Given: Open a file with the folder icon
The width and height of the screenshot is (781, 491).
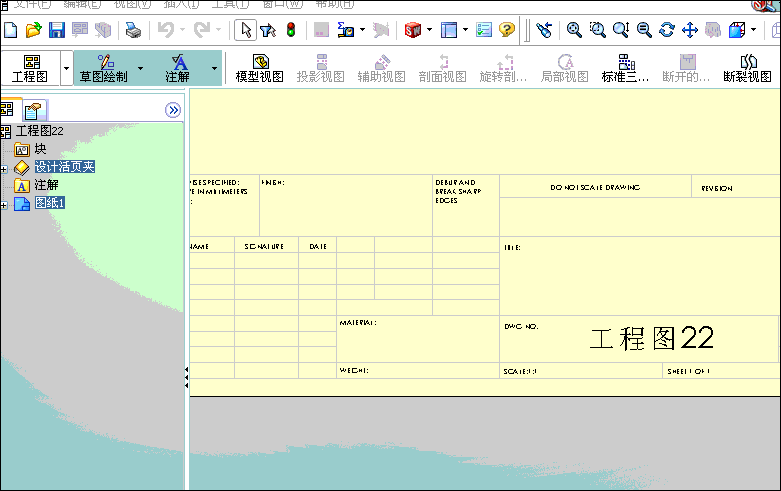Looking at the screenshot, I should (33, 30).
